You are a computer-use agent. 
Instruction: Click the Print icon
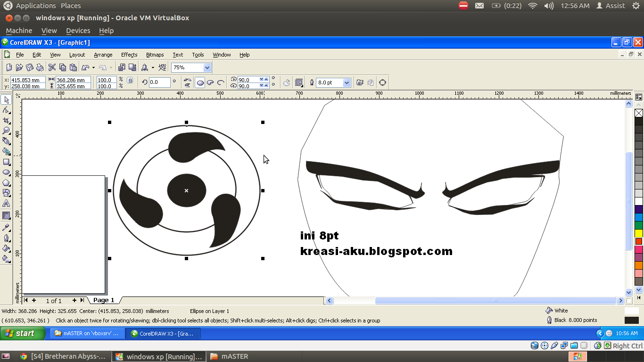coord(40,67)
